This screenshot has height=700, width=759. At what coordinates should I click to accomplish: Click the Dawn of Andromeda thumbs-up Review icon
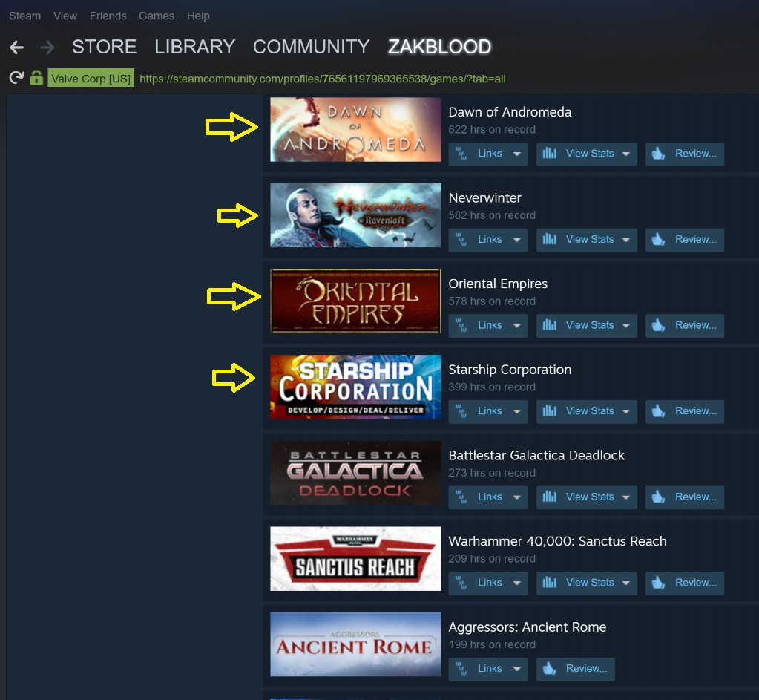point(658,154)
